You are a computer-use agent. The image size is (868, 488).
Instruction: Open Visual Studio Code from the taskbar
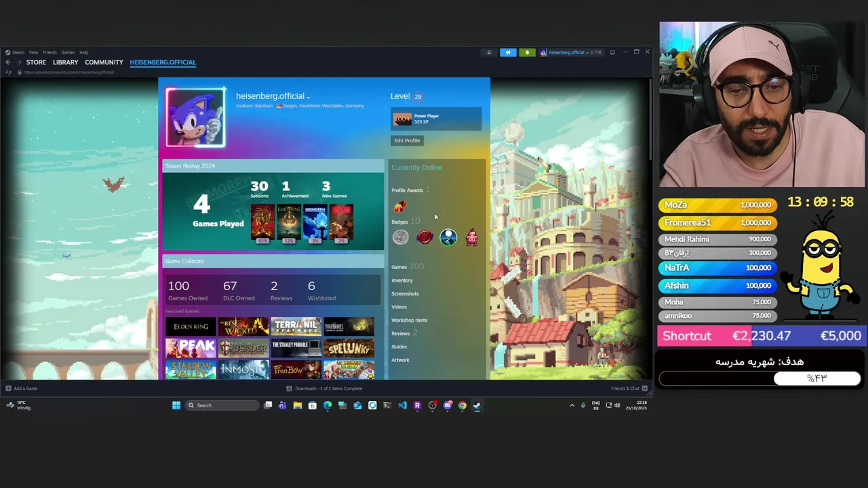point(402,405)
